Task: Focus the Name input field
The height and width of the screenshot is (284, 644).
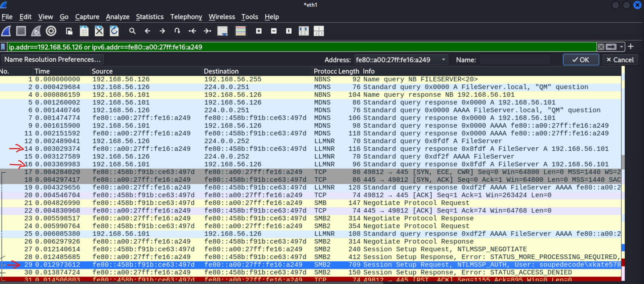Action: tap(515, 60)
